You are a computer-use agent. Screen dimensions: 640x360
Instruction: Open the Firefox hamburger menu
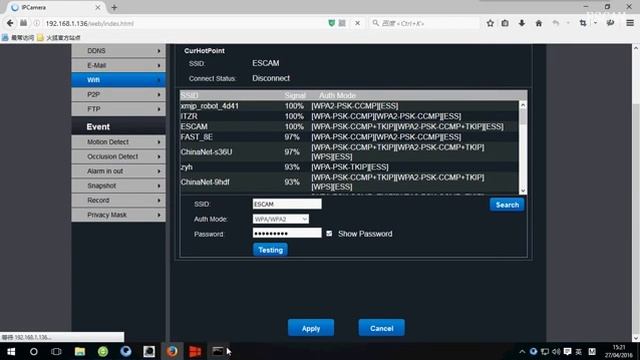point(630,23)
